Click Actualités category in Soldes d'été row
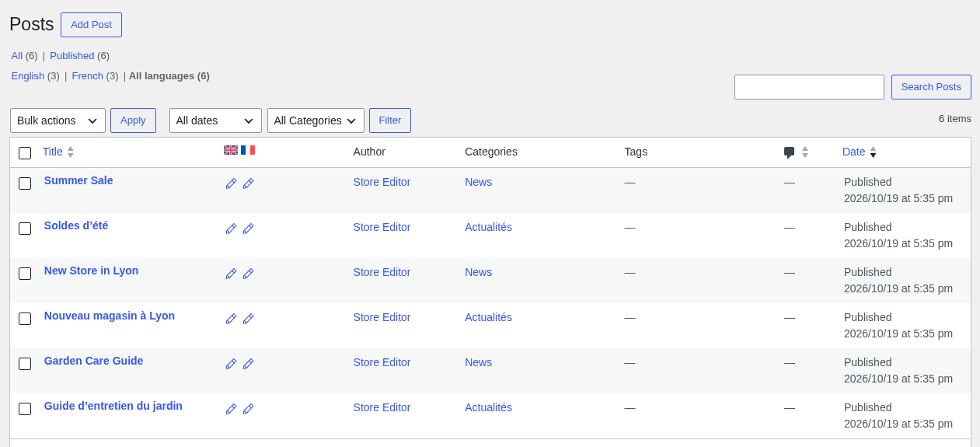980x447 pixels. coord(488,227)
